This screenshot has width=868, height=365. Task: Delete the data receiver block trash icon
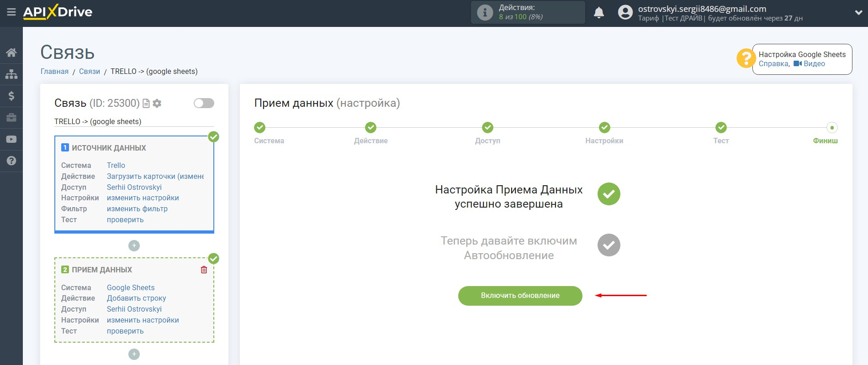[204, 270]
